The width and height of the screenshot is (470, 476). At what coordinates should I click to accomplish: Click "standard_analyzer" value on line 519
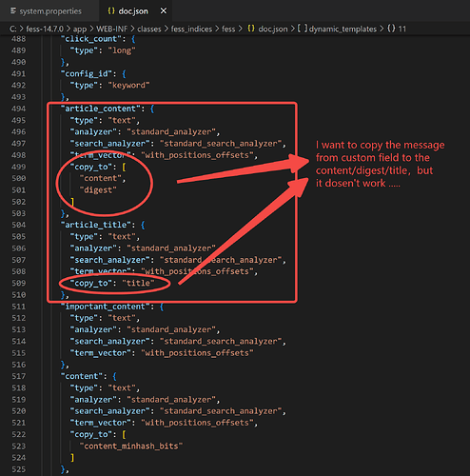coord(171,400)
